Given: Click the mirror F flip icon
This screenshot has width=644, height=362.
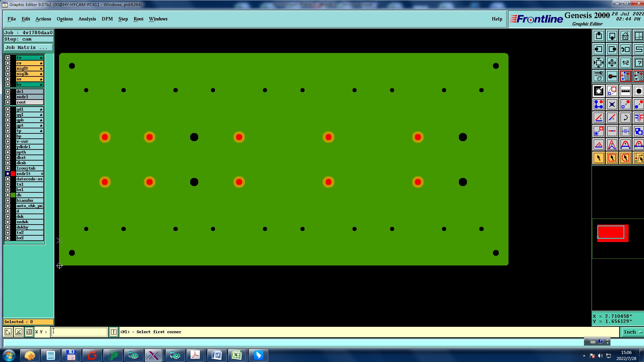Looking at the screenshot, I should click(x=639, y=118).
